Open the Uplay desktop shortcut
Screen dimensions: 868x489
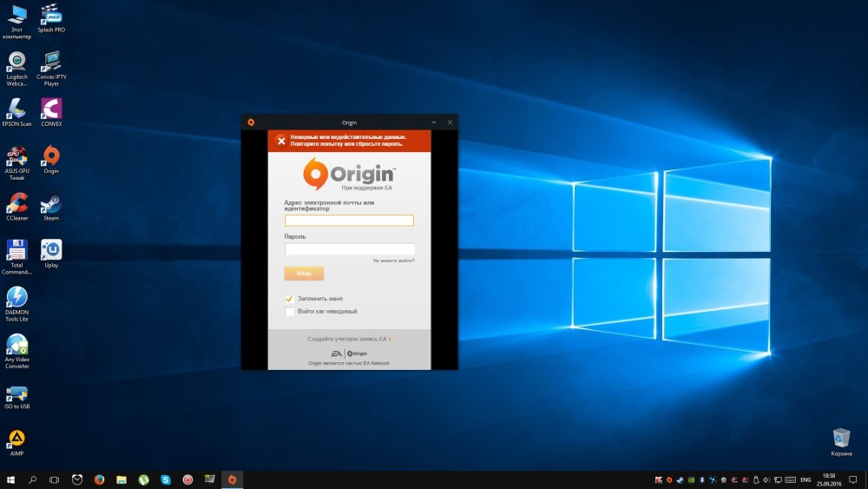click(x=51, y=254)
